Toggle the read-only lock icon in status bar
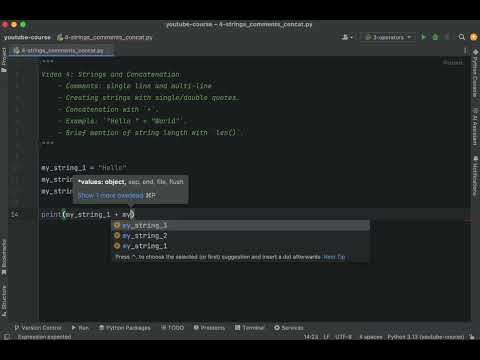The width and height of the screenshot is (480, 360). 472,337
